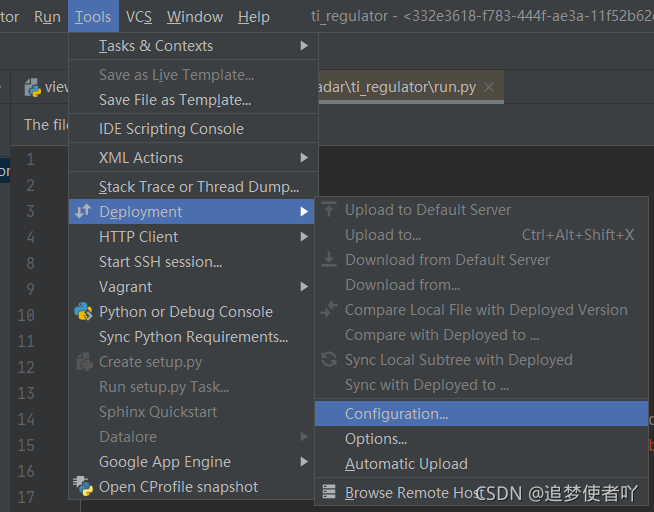Image resolution: width=654 pixels, height=512 pixels.
Task: Open the VCS menu
Action: click(139, 17)
